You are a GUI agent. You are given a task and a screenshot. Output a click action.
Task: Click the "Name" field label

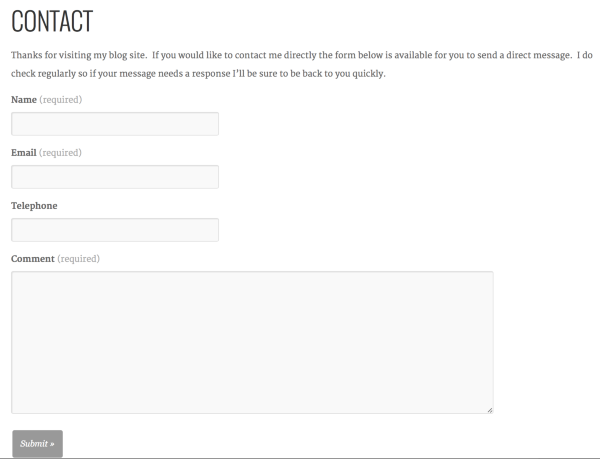point(23,100)
